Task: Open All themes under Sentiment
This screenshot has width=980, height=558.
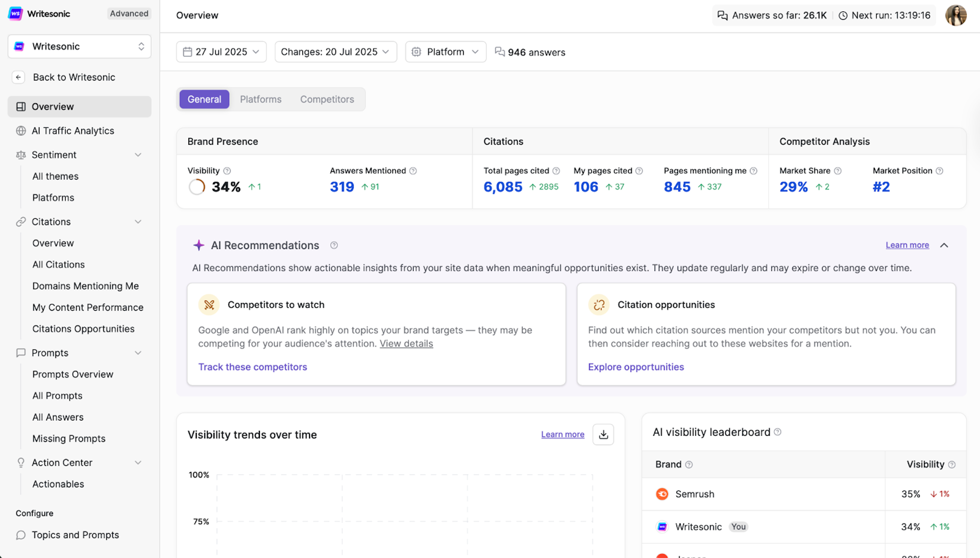Action: pyautogui.click(x=56, y=176)
